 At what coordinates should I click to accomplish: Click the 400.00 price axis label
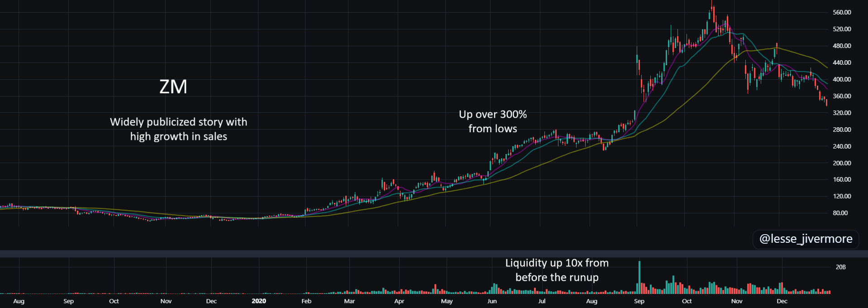tap(842, 79)
